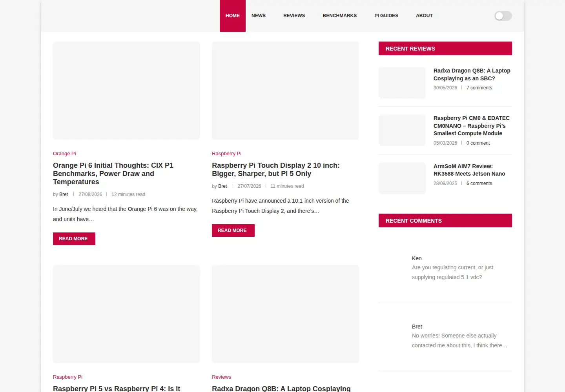Click the Touch Display 2 article thumbnail
This screenshot has height=392, width=565.
285,91
